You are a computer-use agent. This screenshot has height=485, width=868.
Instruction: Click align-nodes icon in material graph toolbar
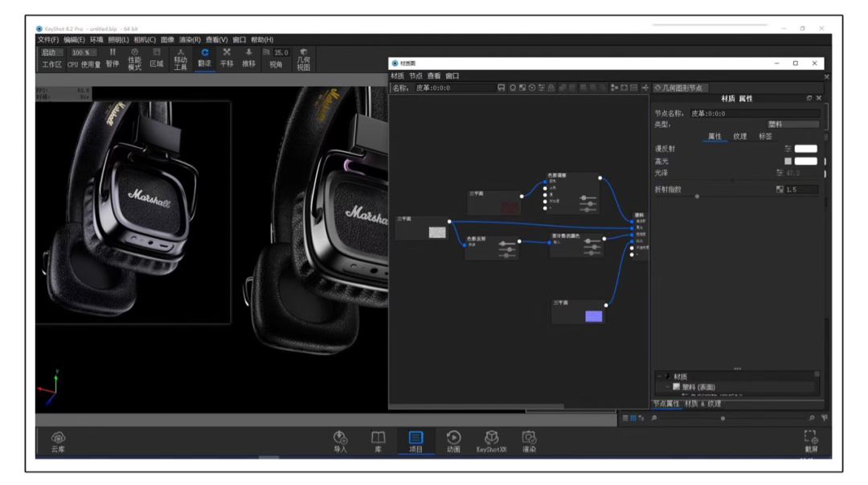[x=615, y=88]
